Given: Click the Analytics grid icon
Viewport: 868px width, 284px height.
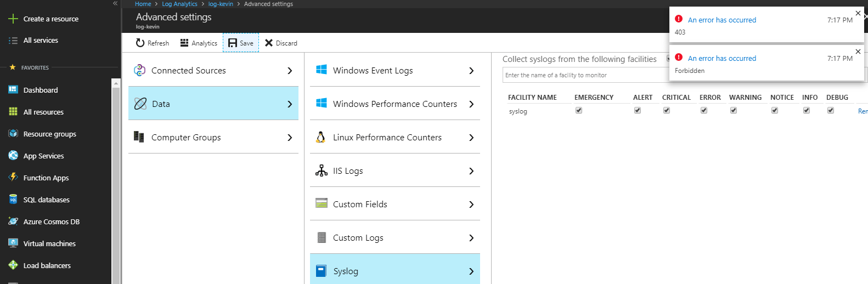Looking at the screenshot, I should coord(184,43).
